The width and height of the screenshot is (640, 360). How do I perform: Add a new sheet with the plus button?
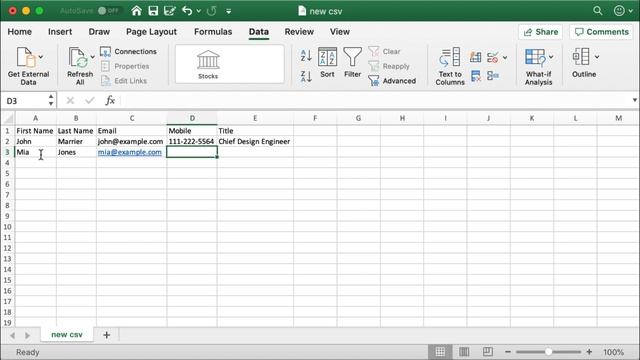tap(107, 335)
